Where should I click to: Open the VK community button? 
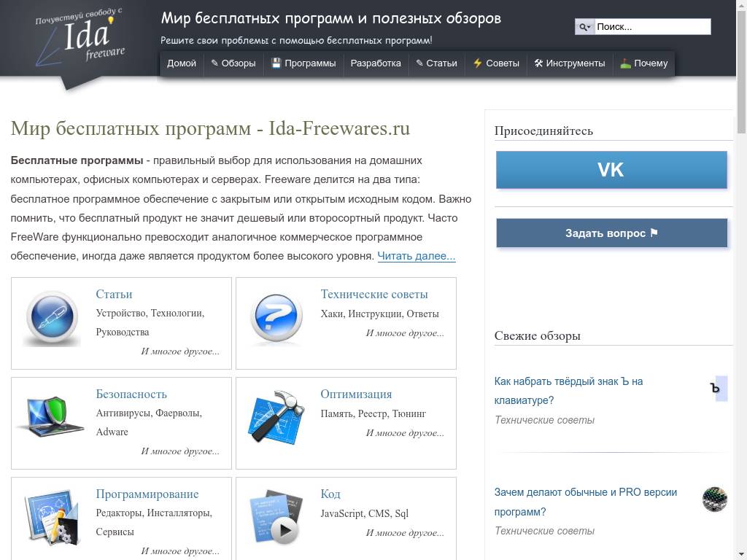click(x=611, y=169)
